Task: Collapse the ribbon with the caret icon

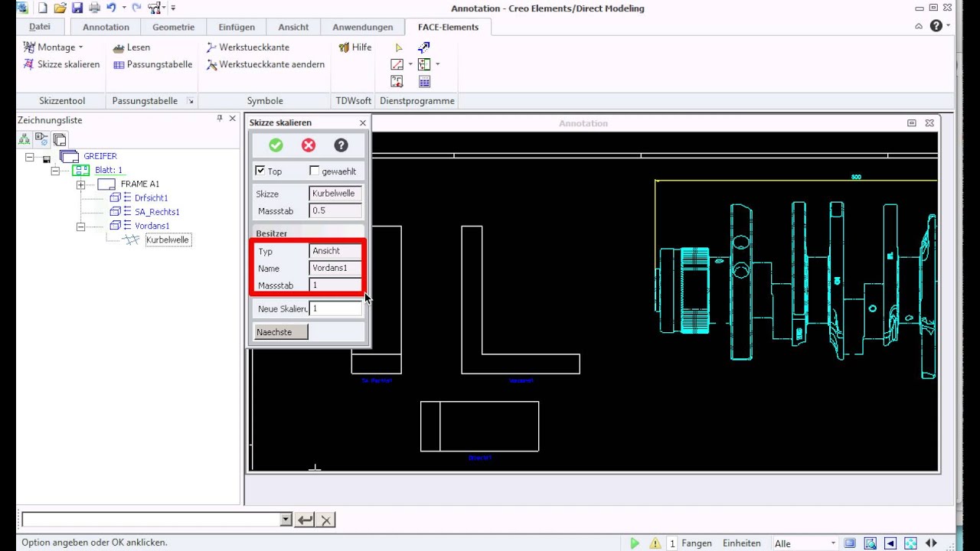Action: coord(919,26)
